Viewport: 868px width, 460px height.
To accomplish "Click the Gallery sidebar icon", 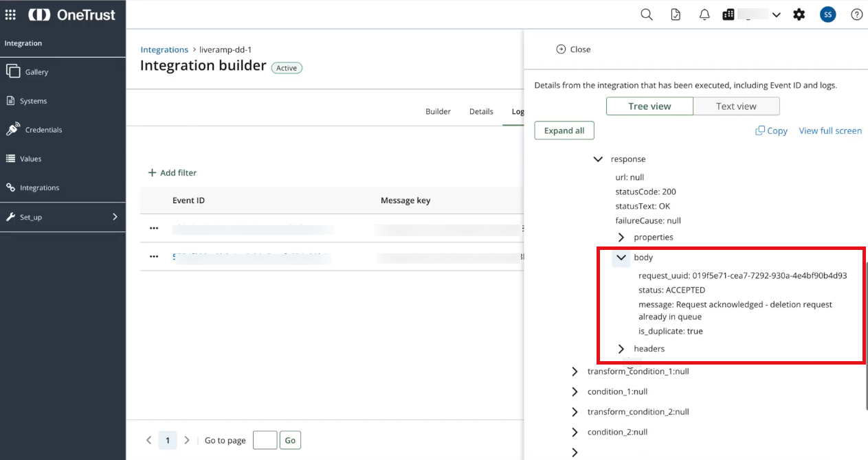I will pos(12,71).
